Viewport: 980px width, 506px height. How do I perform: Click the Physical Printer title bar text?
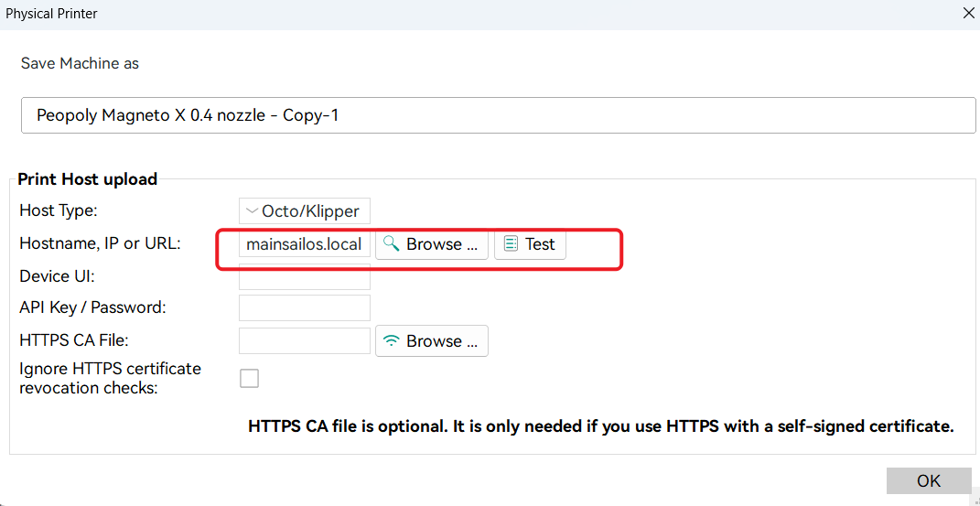51,14
